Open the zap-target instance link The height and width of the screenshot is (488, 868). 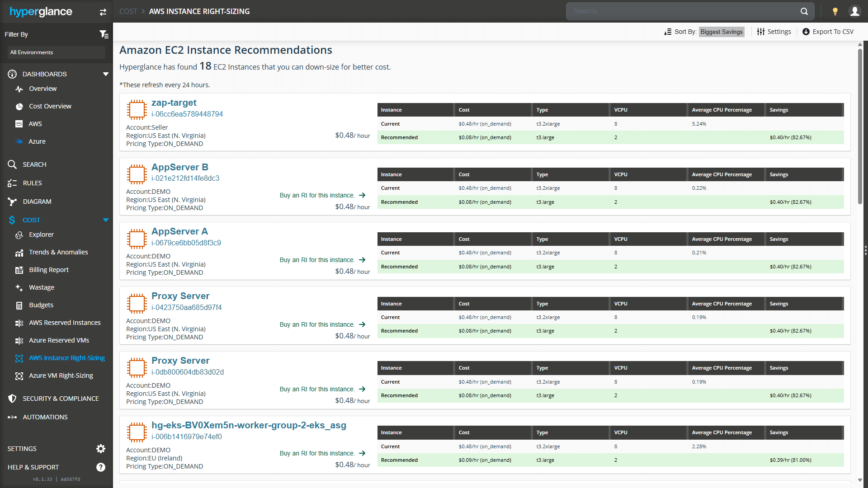(174, 103)
